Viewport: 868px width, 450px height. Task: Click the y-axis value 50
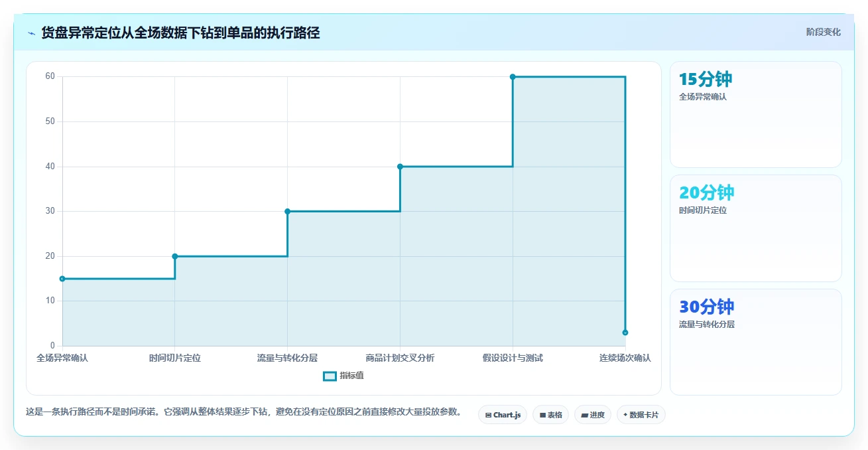(x=50, y=121)
